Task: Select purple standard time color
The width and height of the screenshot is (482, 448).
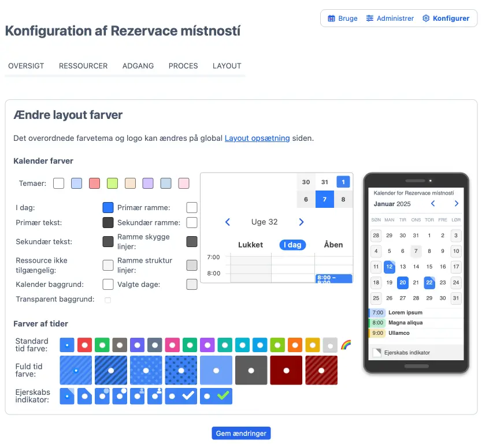Action: pos(207,345)
